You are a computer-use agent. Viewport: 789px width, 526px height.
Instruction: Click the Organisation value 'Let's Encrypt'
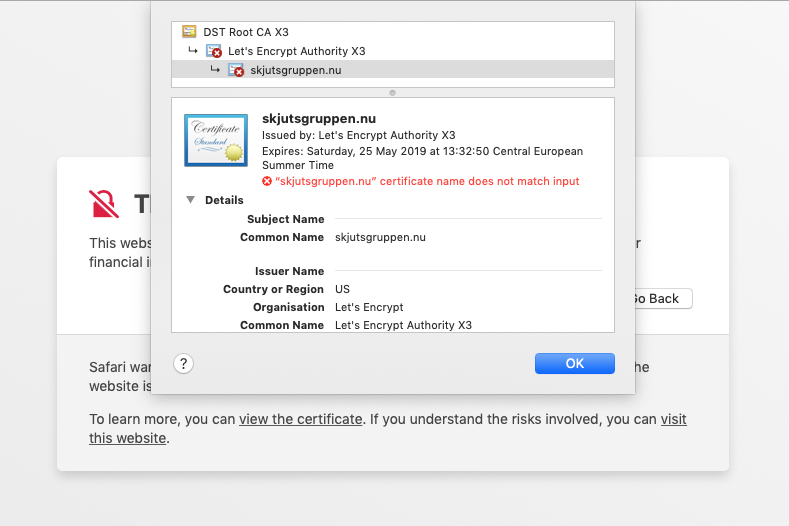pyautogui.click(x=369, y=307)
